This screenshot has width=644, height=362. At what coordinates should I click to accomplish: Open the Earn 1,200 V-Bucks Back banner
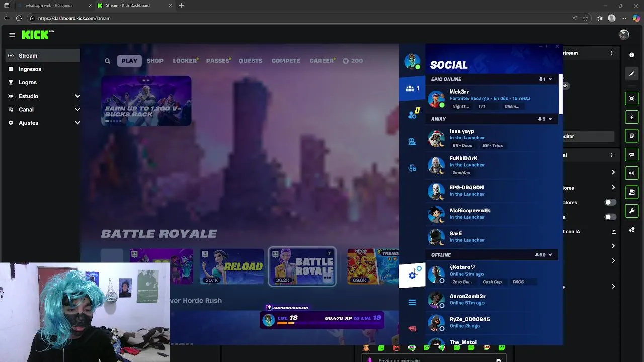146,101
